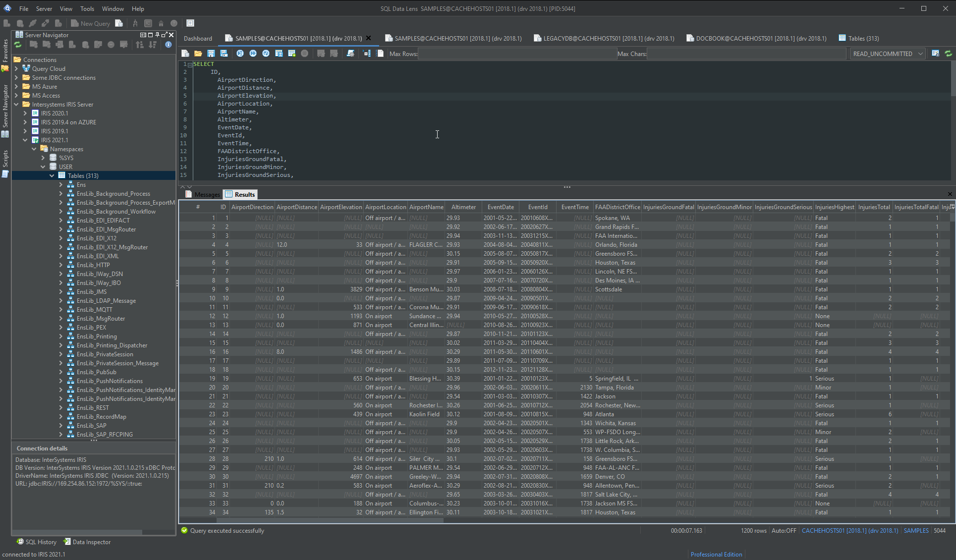956x560 pixels.
Task: Collapse the Tables (313) tree node
Action: (52, 175)
